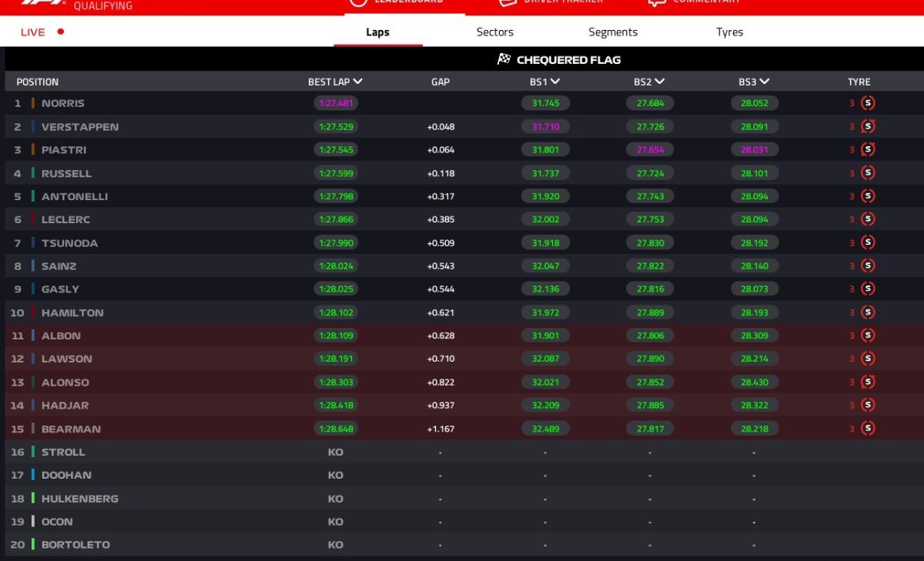924x561 pixels.
Task: Click Piastri's driver name
Action: click(64, 150)
